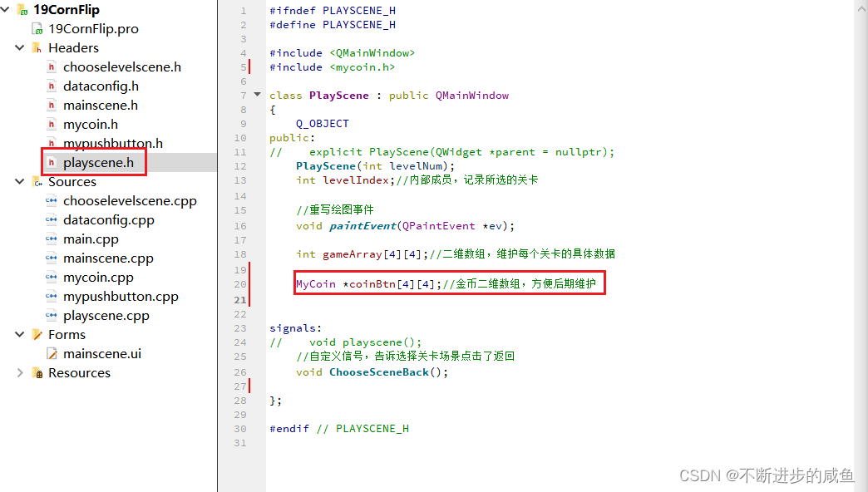
Task: Click 'coinBtn[4][4]' in the editor
Action: point(392,284)
